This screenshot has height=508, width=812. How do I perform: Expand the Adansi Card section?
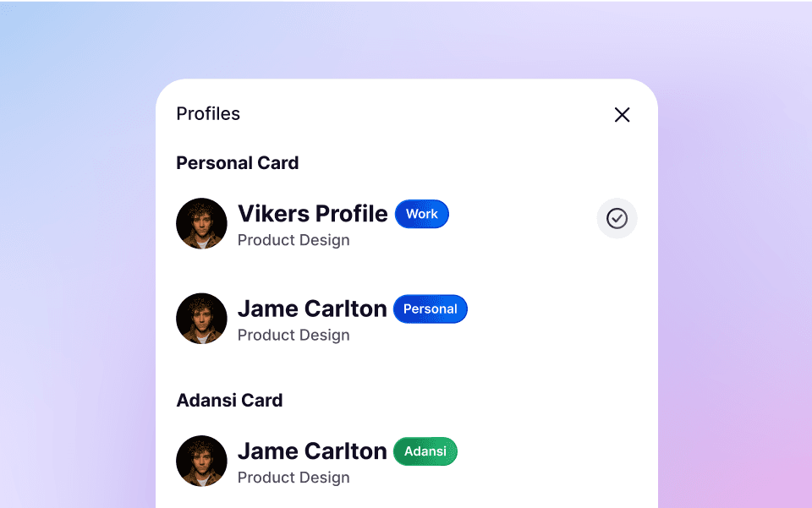coord(229,400)
